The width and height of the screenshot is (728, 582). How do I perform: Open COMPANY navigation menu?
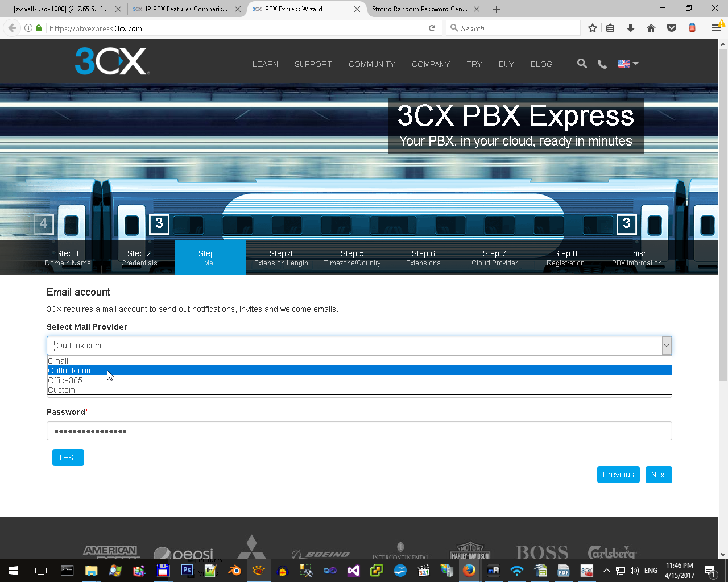point(431,64)
